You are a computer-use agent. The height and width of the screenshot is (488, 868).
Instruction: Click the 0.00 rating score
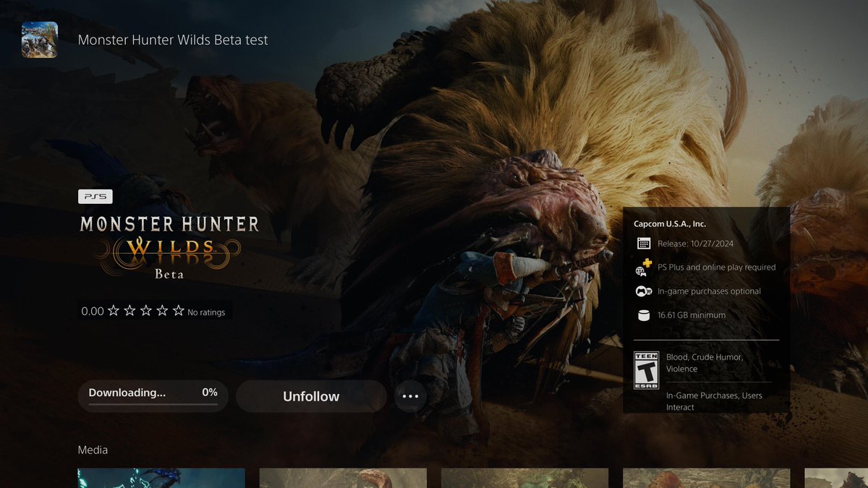click(x=93, y=312)
